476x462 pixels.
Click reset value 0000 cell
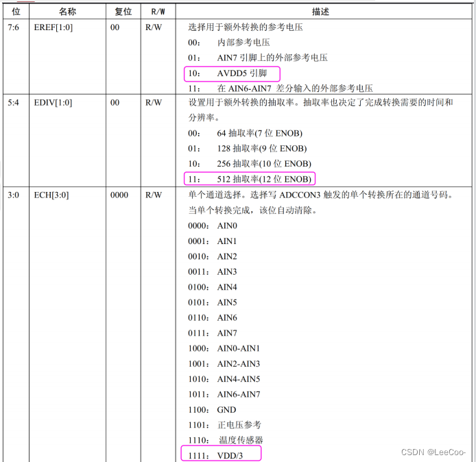click(123, 324)
